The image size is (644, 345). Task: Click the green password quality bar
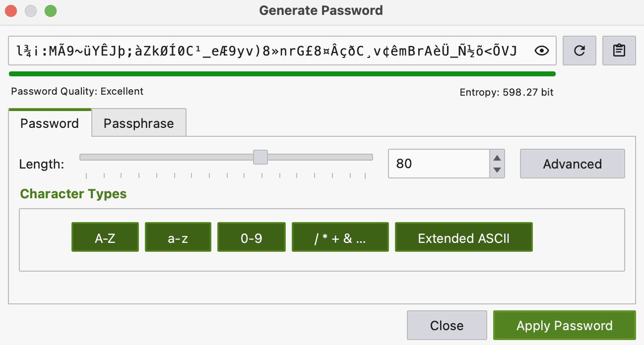pos(282,73)
